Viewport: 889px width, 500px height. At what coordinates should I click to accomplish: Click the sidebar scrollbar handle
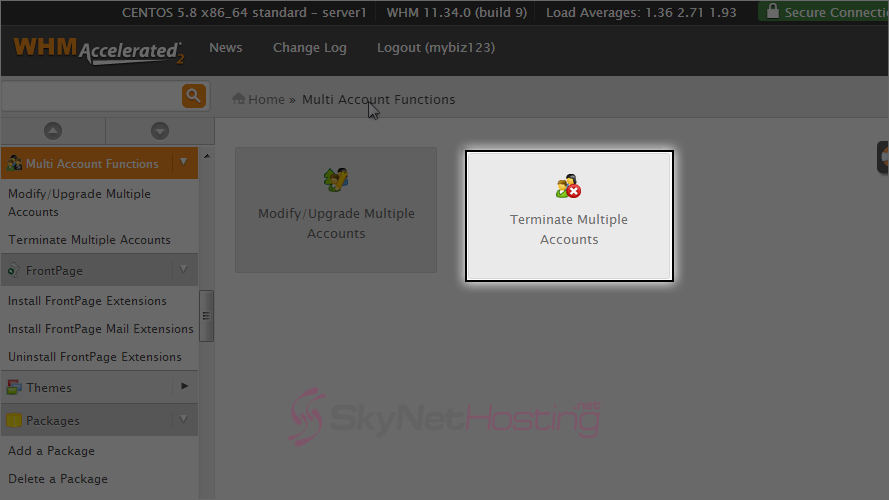click(206, 316)
